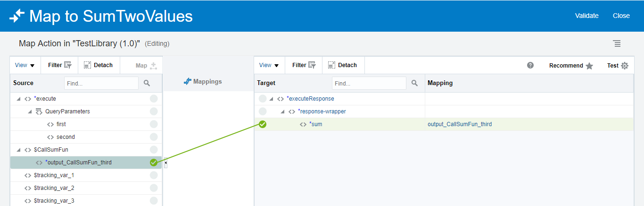This screenshot has height=206, width=644.
Task: Toggle the mapped circle beside sum target
Action: (263, 124)
